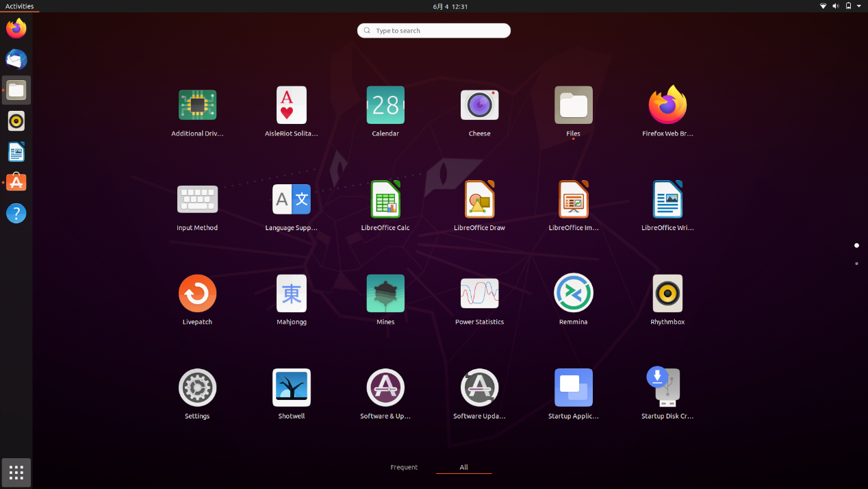Launch LibreOffice Calc
Screen dimensions: 868x489
(385, 199)
